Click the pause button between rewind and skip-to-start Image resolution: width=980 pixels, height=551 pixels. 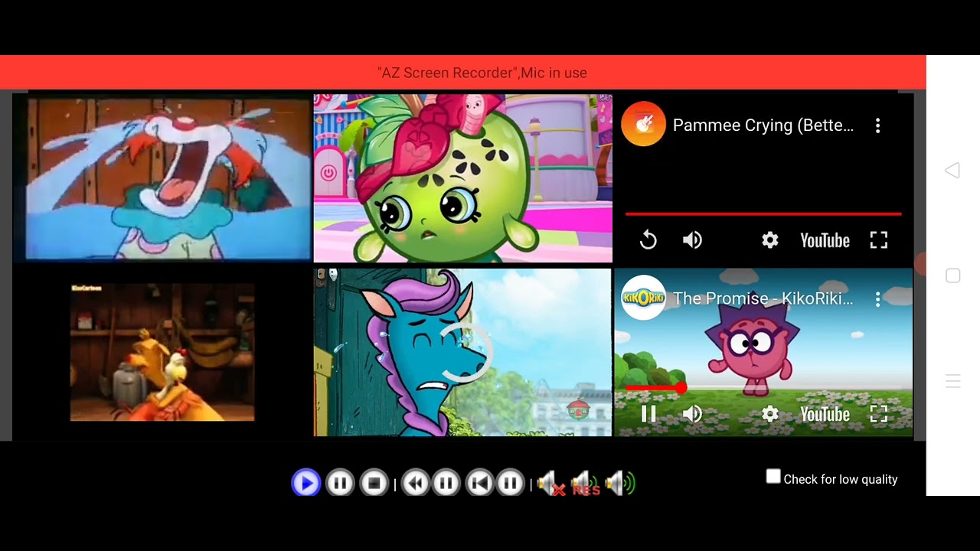[446, 483]
